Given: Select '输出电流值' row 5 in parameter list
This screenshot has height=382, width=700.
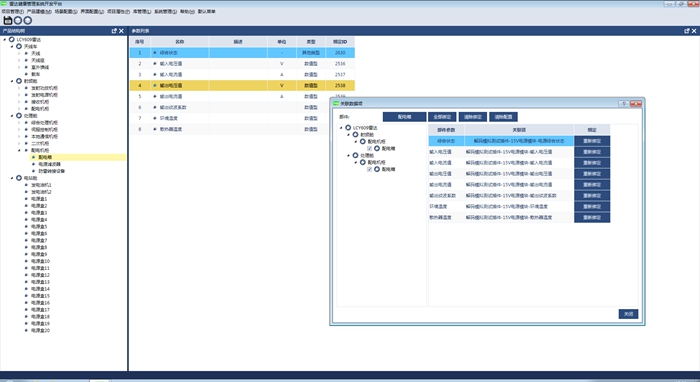Looking at the screenshot, I should tap(242, 96).
